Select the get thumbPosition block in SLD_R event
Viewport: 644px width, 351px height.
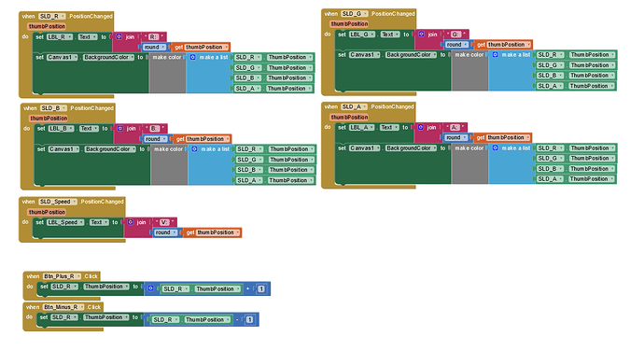201,48
